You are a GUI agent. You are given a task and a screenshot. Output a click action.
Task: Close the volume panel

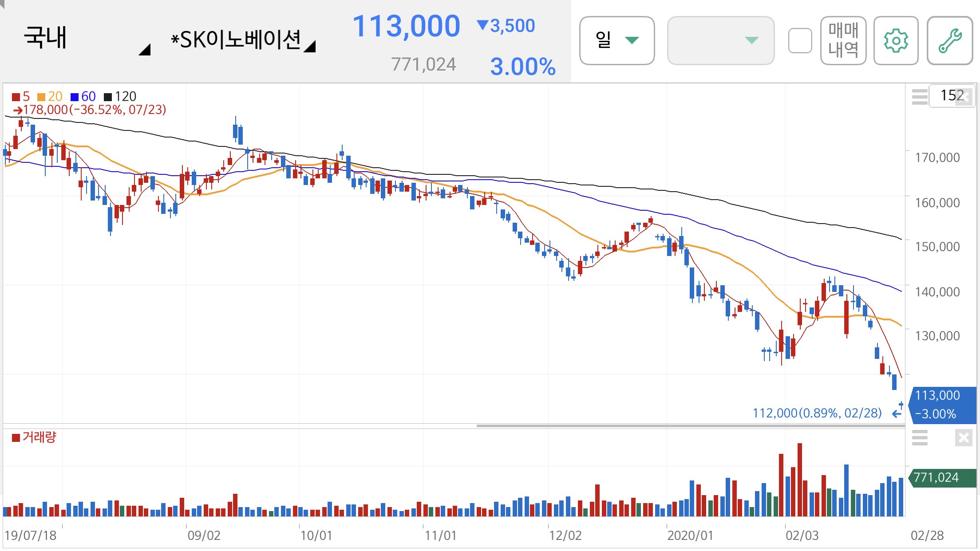pos(964,438)
